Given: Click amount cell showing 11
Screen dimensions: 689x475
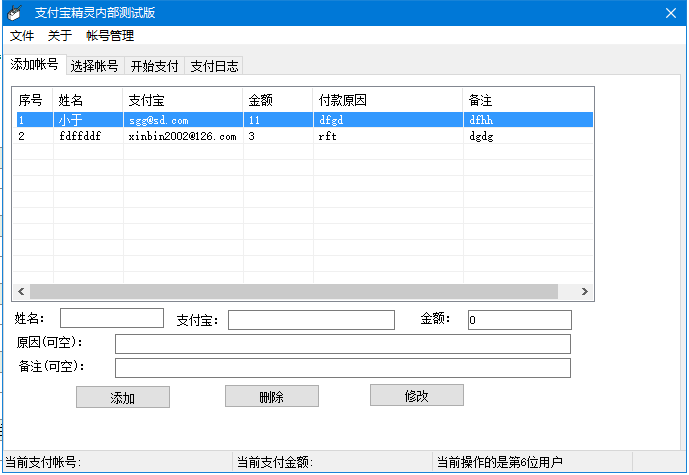Looking at the screenshot, I should (278, 120).
